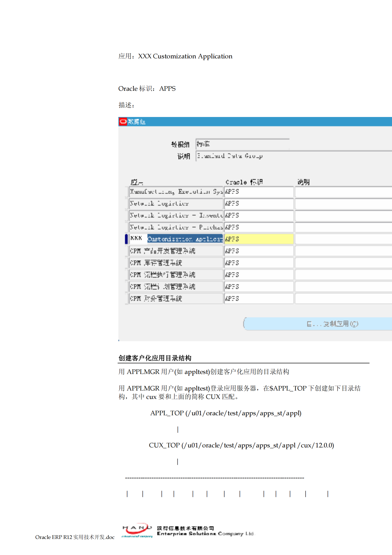This screenshot has width=392, height=555.
Task: Click the Standard Data Group description field
Action: tap(294, 156)
